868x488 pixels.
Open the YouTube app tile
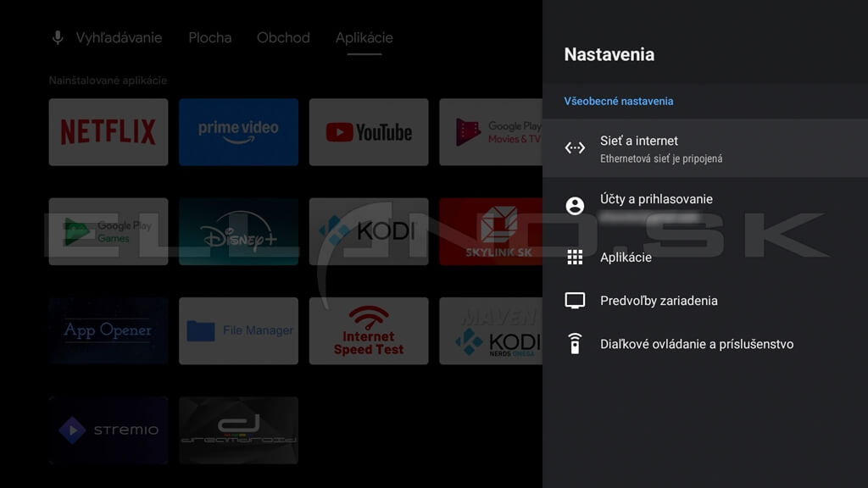pos(369,132)
